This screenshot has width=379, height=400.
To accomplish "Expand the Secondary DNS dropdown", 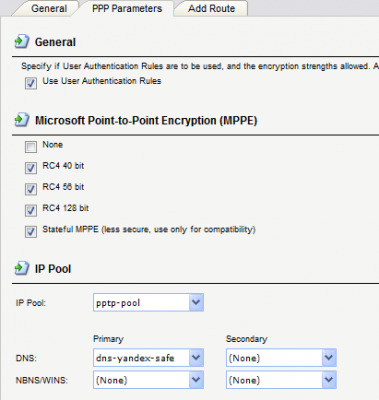I will [329, 358].
